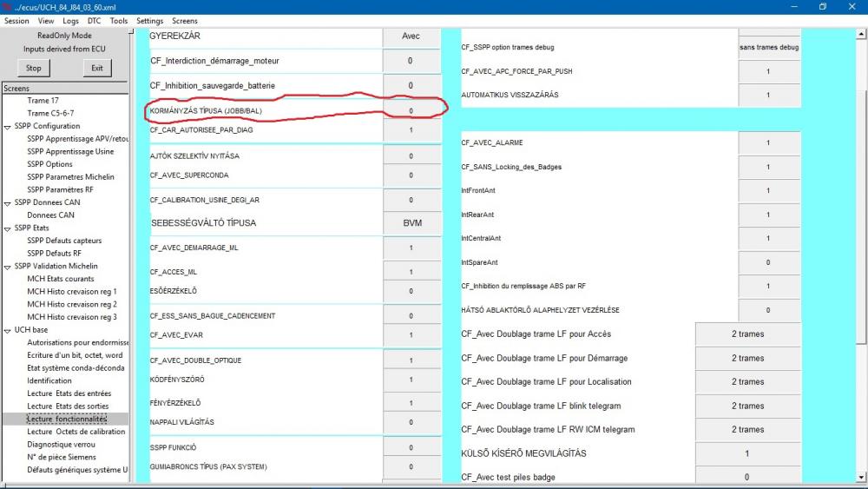Open the DTC menu

click(94, 21)
